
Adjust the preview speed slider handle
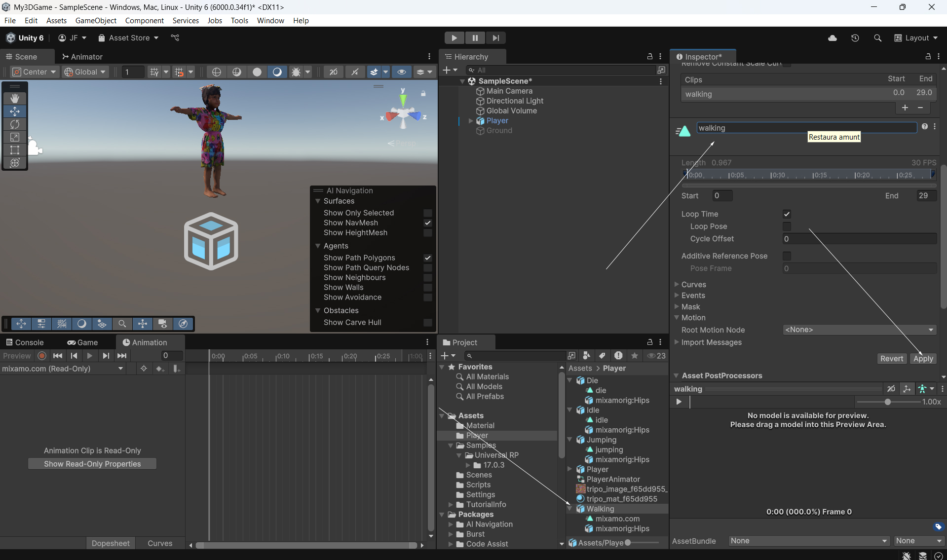point(888,402)
